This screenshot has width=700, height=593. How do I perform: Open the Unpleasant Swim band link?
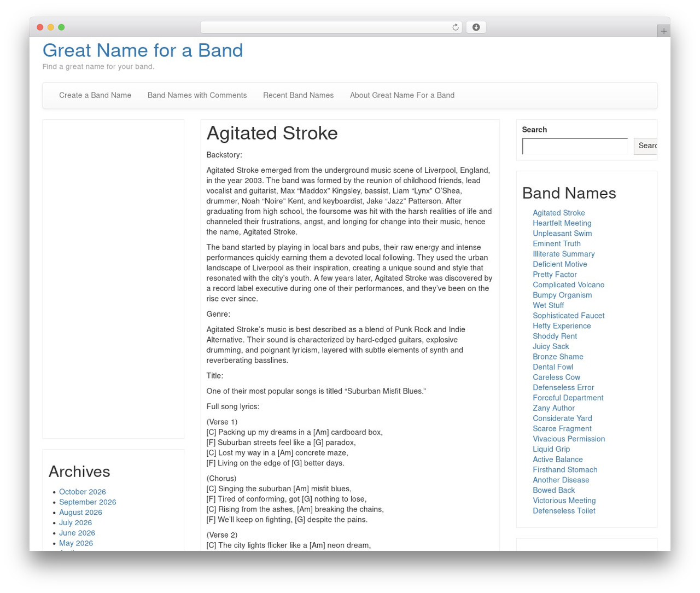pos(562,234)
